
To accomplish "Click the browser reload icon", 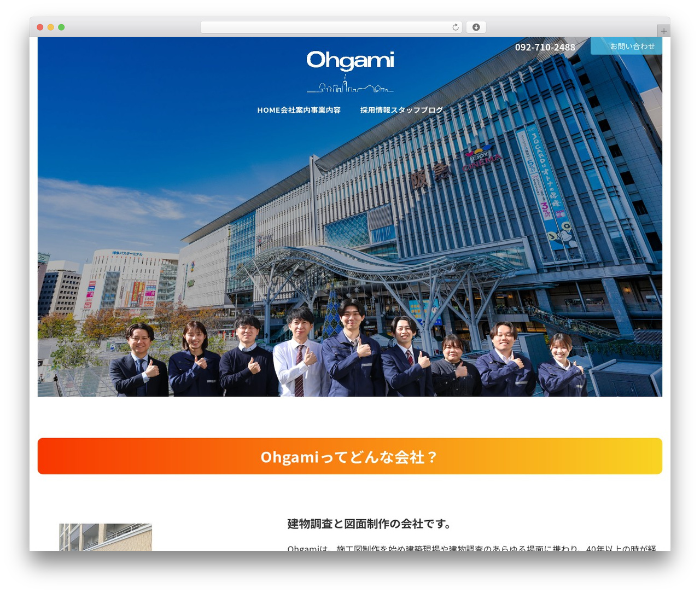I will point(456,27).
